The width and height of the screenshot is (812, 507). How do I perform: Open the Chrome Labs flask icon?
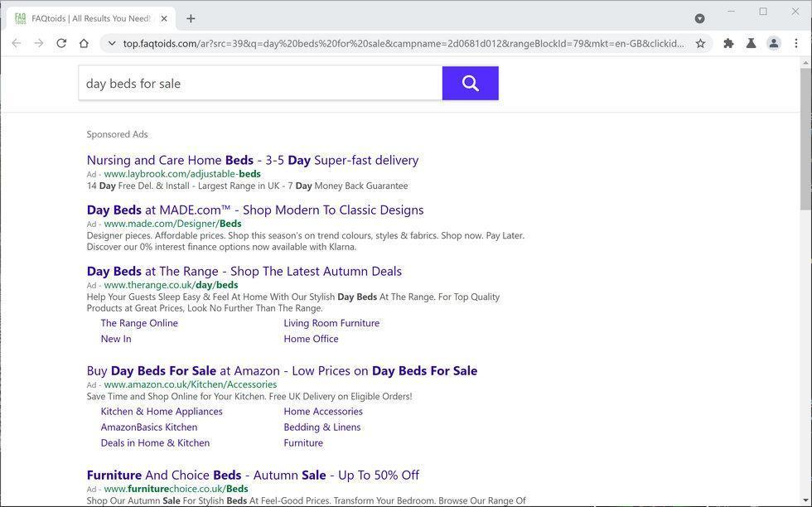click(x=751, y=43)
